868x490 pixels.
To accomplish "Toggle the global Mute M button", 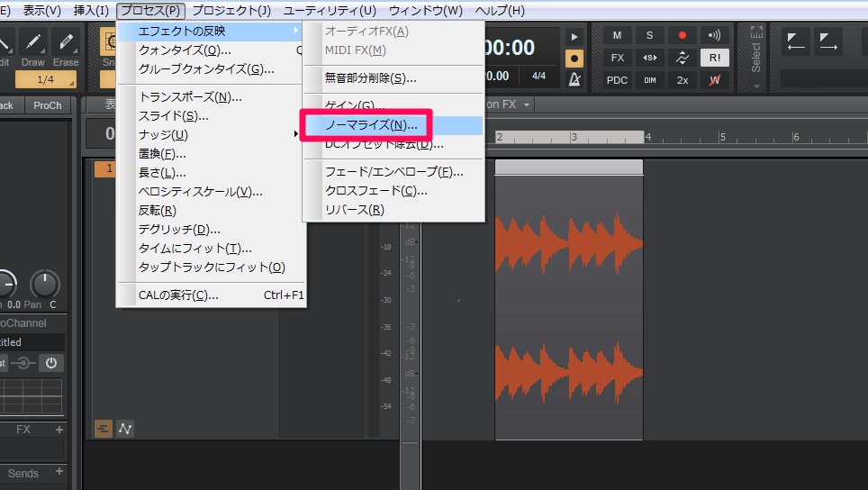I will [617, 35].
